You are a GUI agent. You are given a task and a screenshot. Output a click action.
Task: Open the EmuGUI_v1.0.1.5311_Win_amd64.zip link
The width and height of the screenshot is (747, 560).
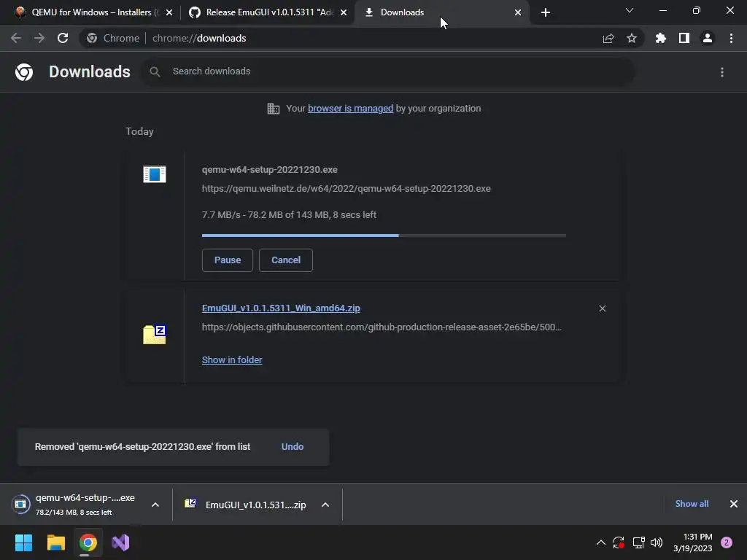tap(281, 308)
